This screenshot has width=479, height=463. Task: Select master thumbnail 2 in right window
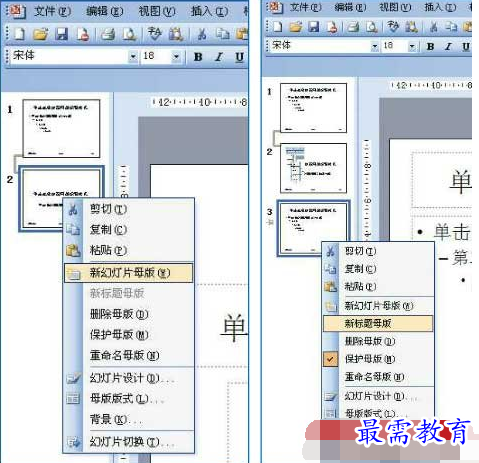313,168
